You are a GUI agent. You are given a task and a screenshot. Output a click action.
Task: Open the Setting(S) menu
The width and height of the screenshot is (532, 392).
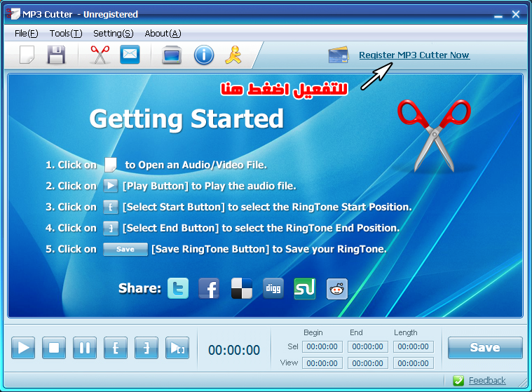(x=114, y=33)
